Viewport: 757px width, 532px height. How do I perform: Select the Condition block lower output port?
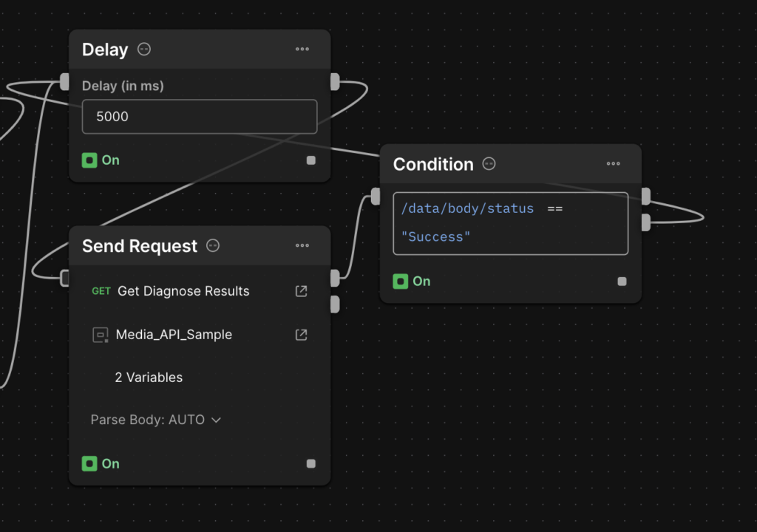coord(646,222)
